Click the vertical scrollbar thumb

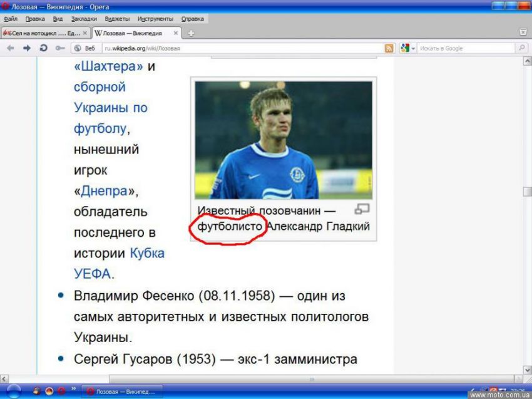[527, 192]
